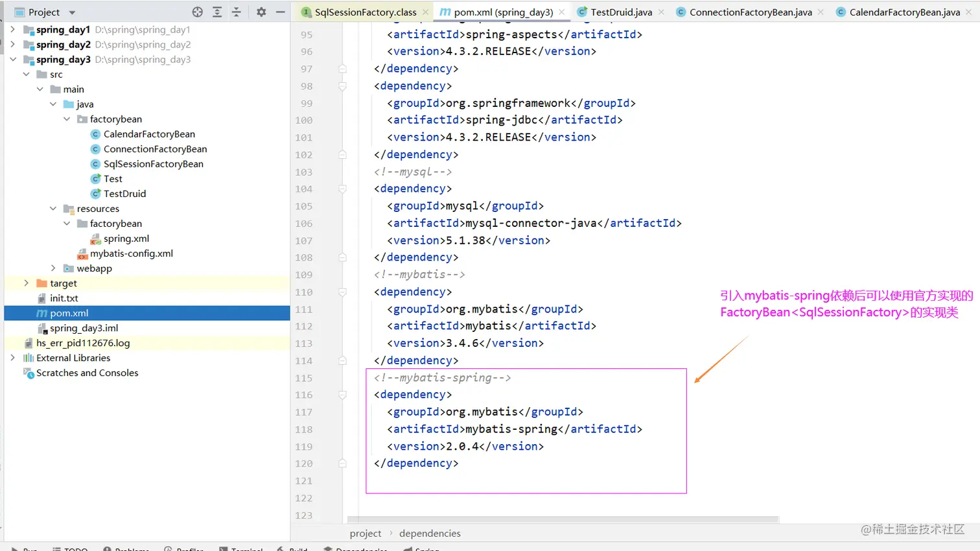Click the Collapse All icon in Project toolbar
Screen dimensions: 980x551
(x=236, y=12)
